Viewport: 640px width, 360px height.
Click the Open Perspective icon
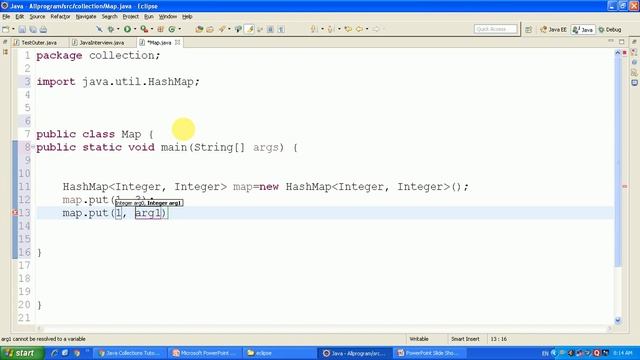click(x=529, y=29)
